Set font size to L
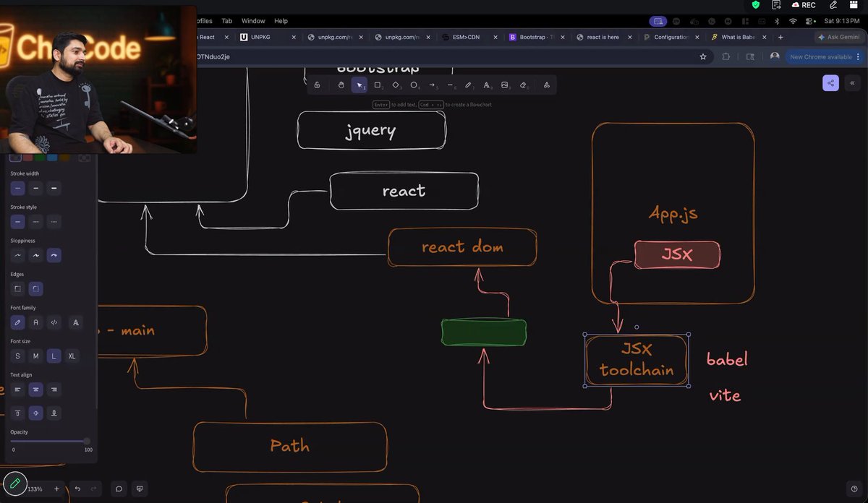868x503 pixels. tap(54, 356)
